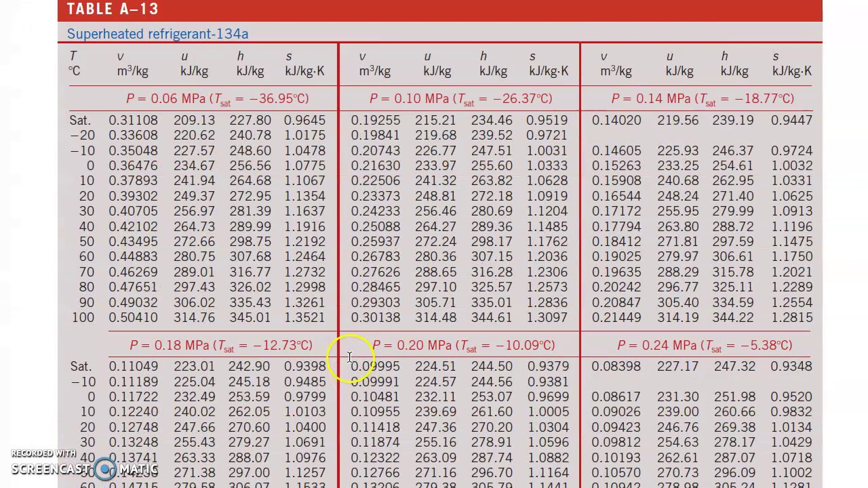868x488 pixels.
Task: Click the internal energy value 219.56
Action: click(677, 121)
